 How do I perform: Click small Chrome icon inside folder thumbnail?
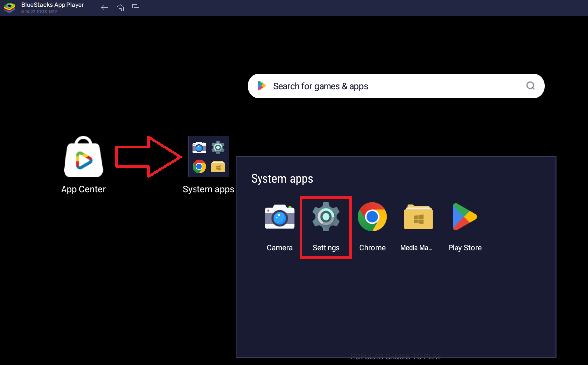(199, 166)
